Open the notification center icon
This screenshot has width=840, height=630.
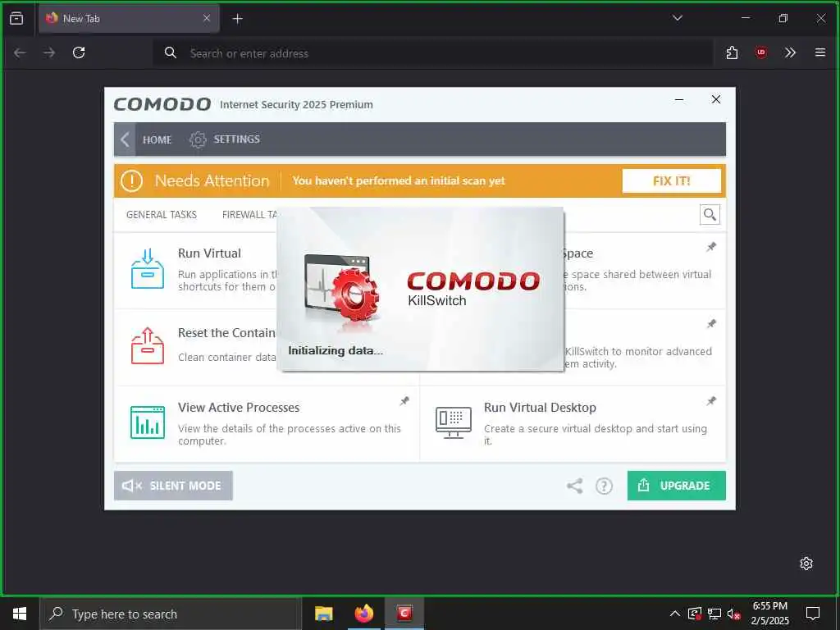click(813, 614)
